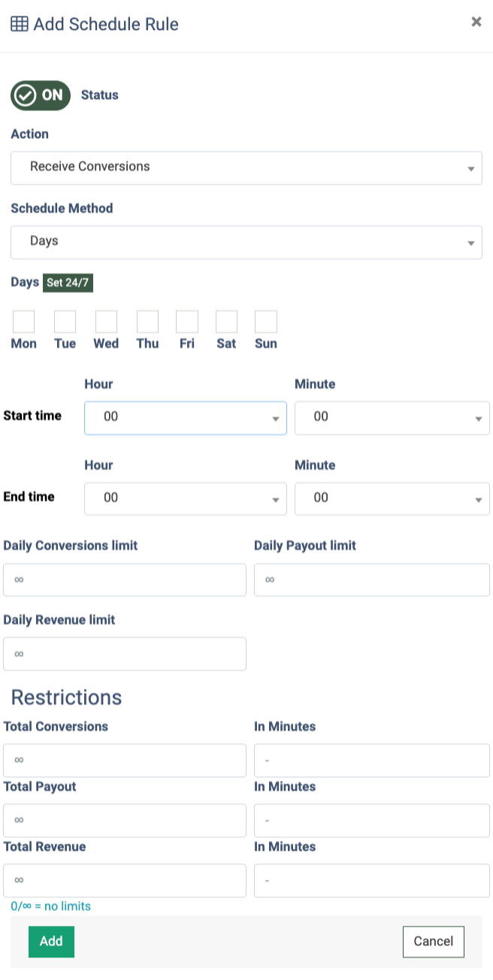
Task: Focus the Daily Conversions limit field
Action: pyautogui.click(x=125, y=580)
